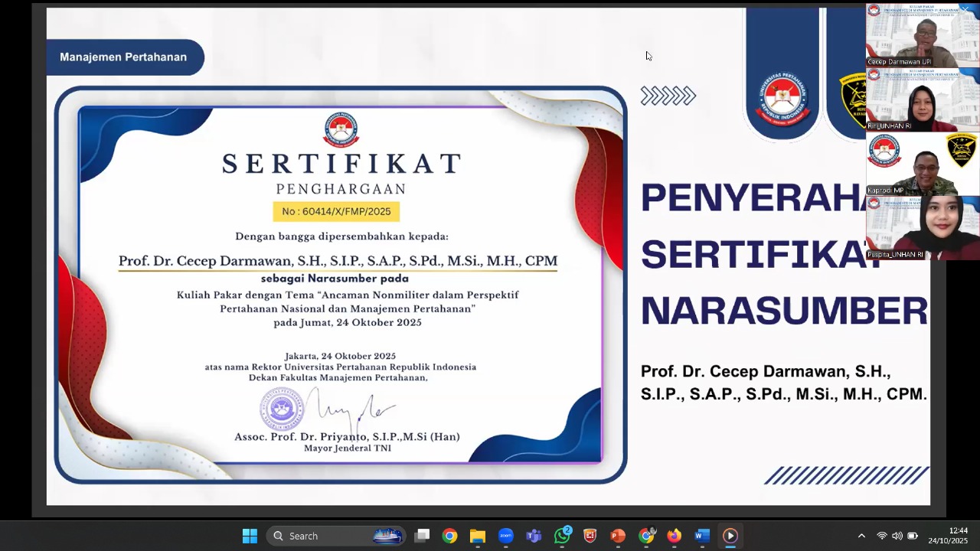Switch to the Zoom app
The height and width of the screenshot is (551, 980).
505,536
